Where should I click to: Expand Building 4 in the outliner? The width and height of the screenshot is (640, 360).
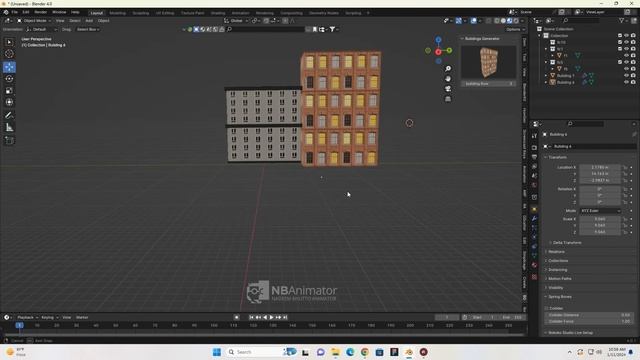[546, 82]
